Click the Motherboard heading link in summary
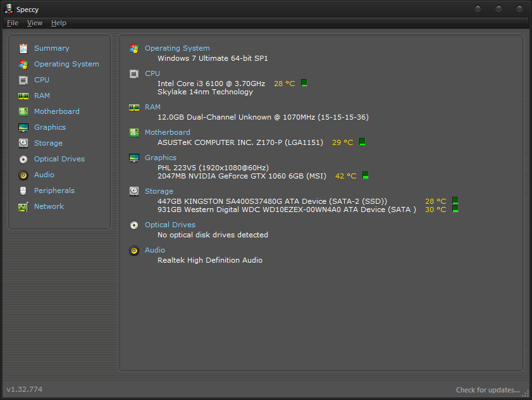The height and width of the screenshot is (400, 532). [167, 132]
